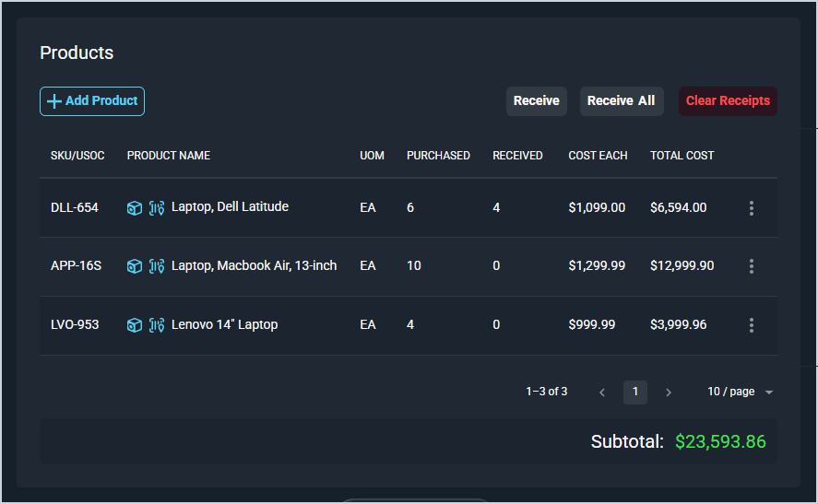
Task: Click the Total Cost column header
Action: coord(682,156)
